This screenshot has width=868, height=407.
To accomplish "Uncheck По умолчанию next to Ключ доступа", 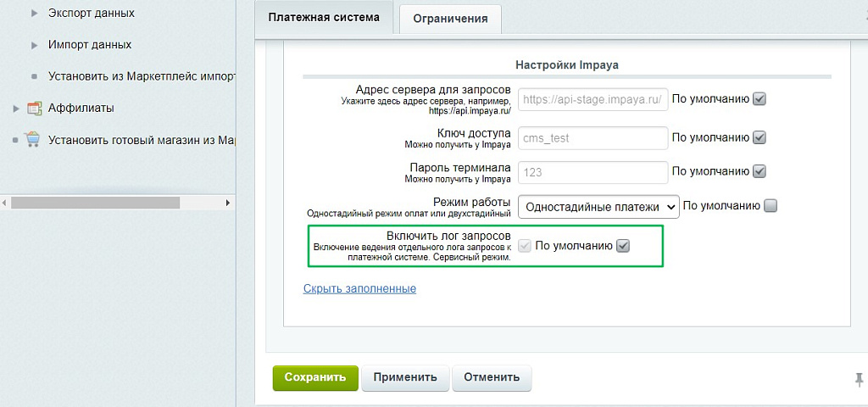I will (x=759, y=137).
